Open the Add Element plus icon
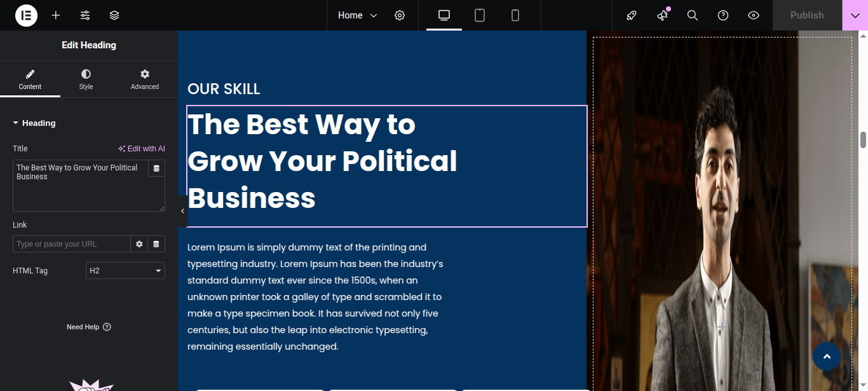Screen dimensions: 868x391 (x=56, y=15)
